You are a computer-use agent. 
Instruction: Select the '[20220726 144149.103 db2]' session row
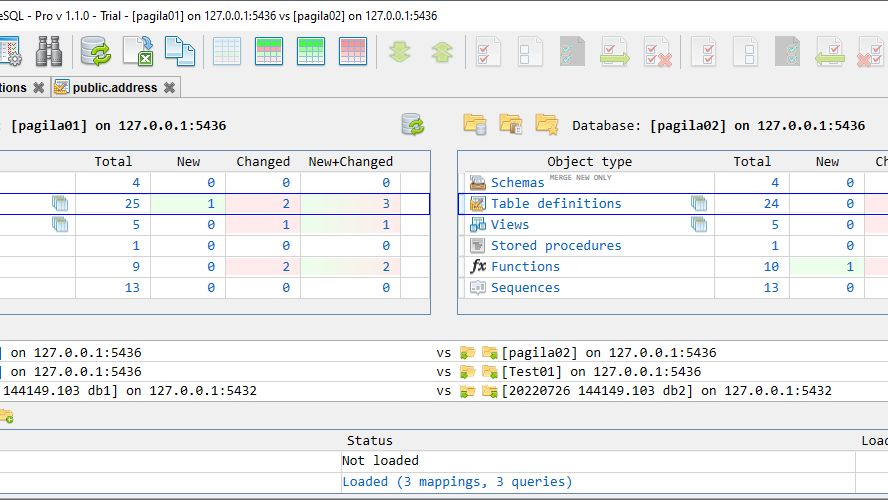tap(444, 391)
